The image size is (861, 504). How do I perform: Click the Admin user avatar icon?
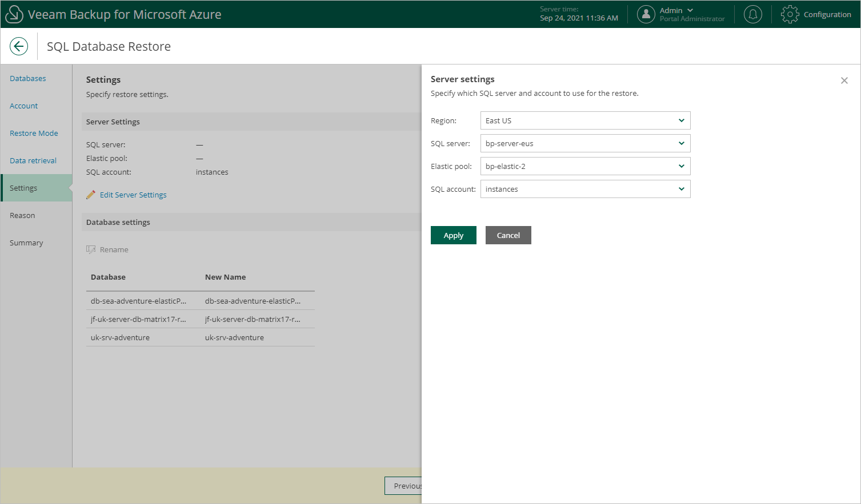[x=646, y=14]
